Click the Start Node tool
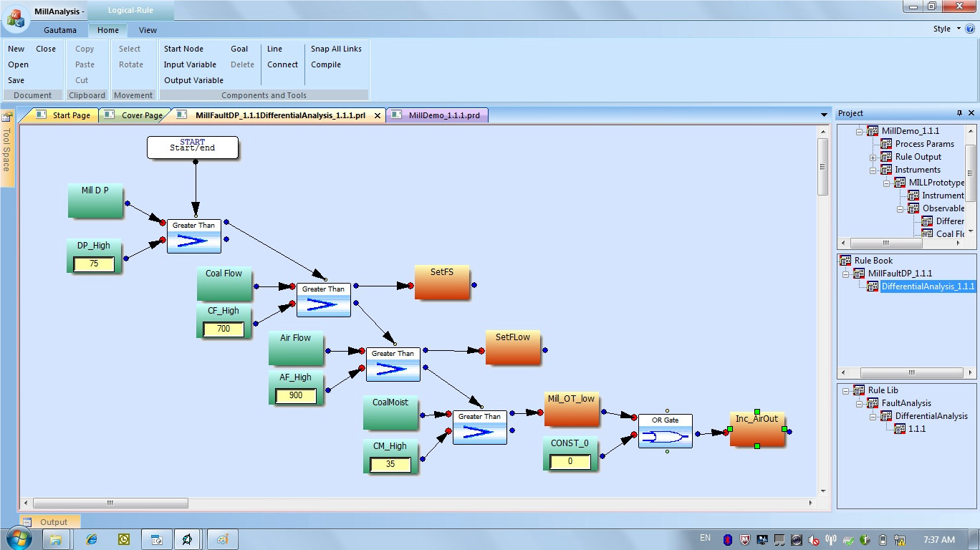This screenshot has height=550, width=980. coord(183,49)
